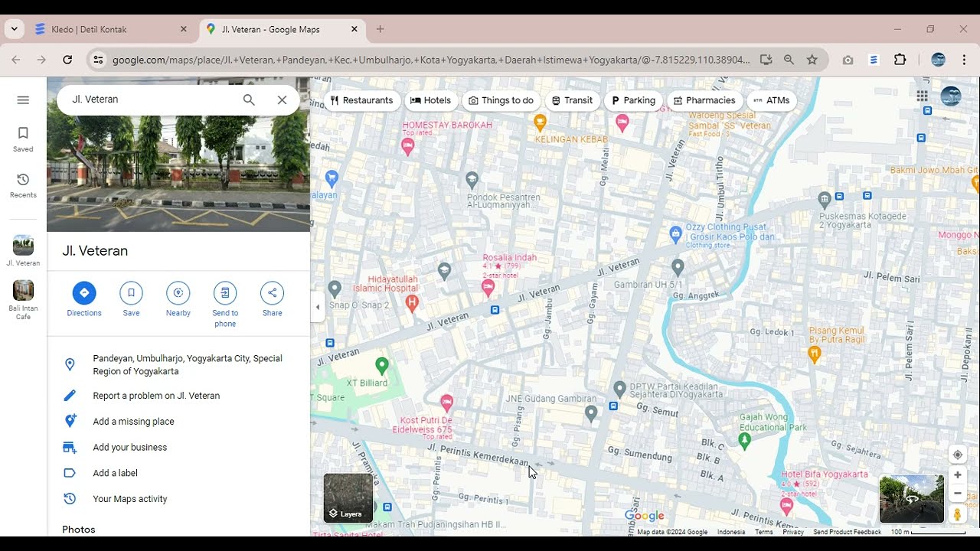Viewport: 980px width, 551px height.
Task: Click Ozzy Clothing Pusat shopping pin
Action: point(675,233)
